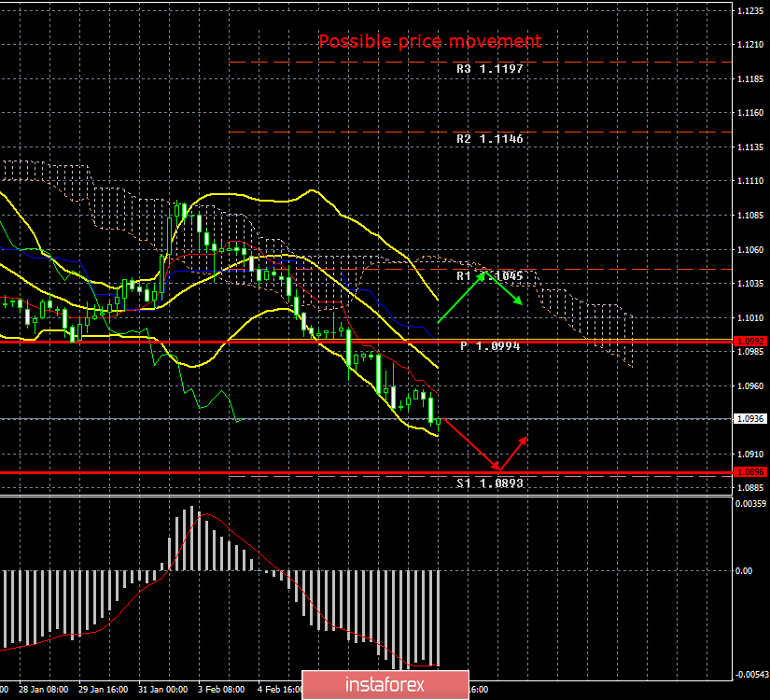Click the 29 Jan 16:00 time label
Viewport: 770px width, 700px height.
[105, 690]
